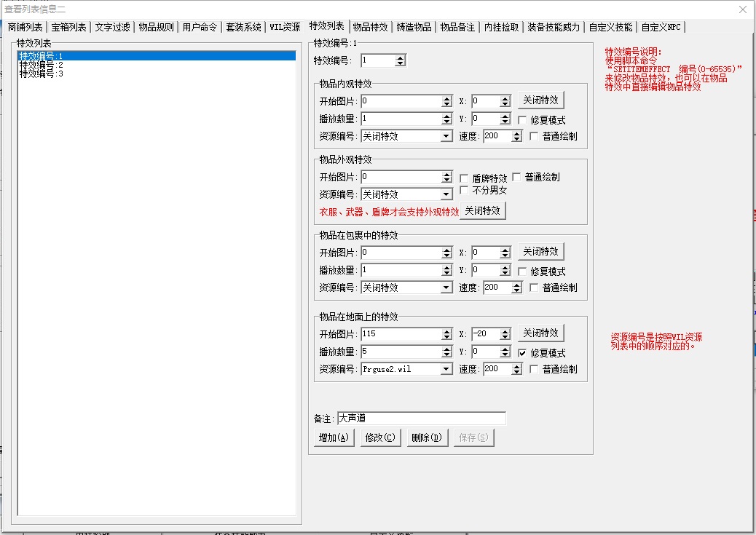Go to the 自定义NPC tab
756x535 pixels.
point(662,27)
